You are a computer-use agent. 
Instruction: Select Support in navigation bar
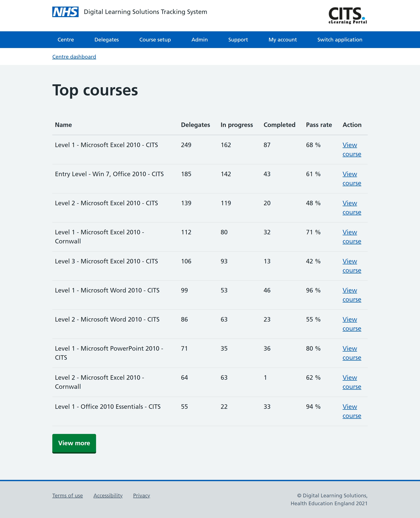pyautogui.click(x=238, y=39)
